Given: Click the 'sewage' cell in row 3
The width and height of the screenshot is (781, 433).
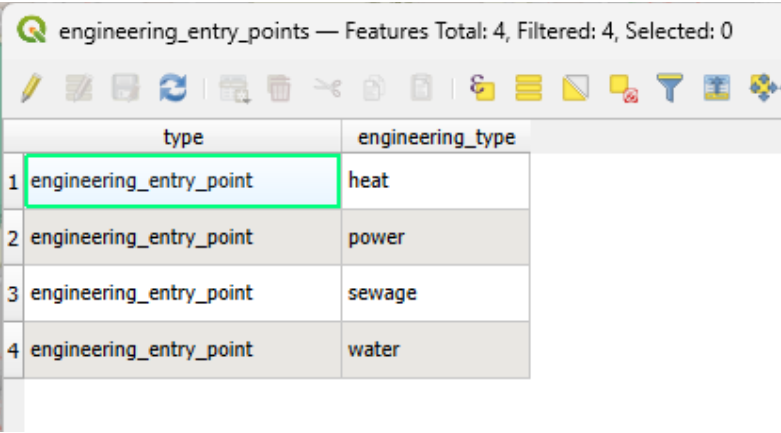Looking at the screenshot, I should point(435,293).
